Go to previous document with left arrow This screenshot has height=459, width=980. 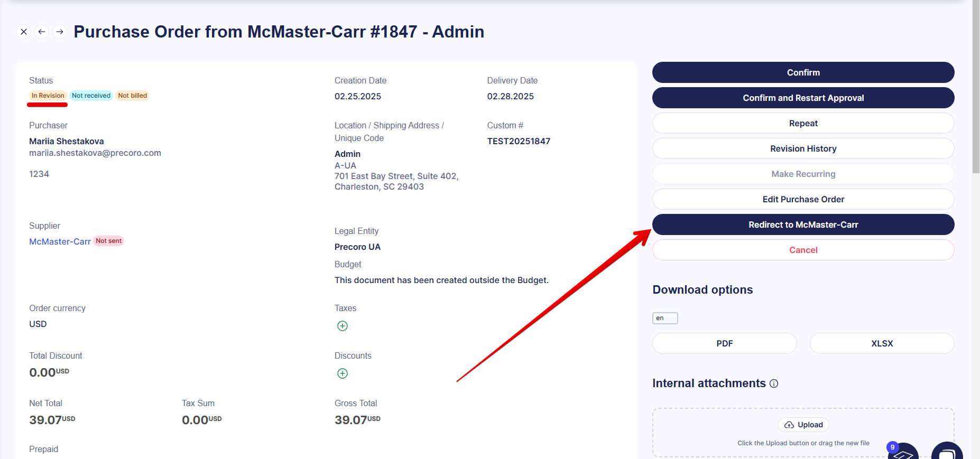click(42, 32)
